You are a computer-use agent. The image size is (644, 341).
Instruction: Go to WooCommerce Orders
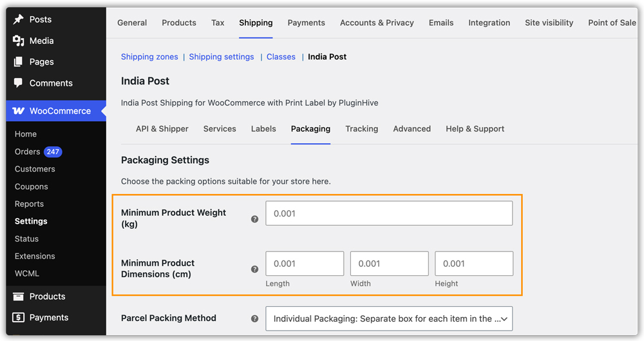(x=28, y=151)
